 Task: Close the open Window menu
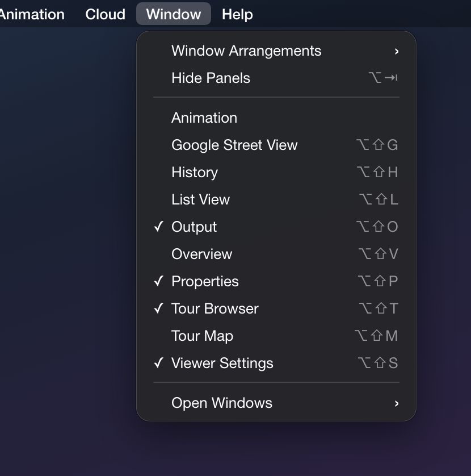[x=174, y=14]
